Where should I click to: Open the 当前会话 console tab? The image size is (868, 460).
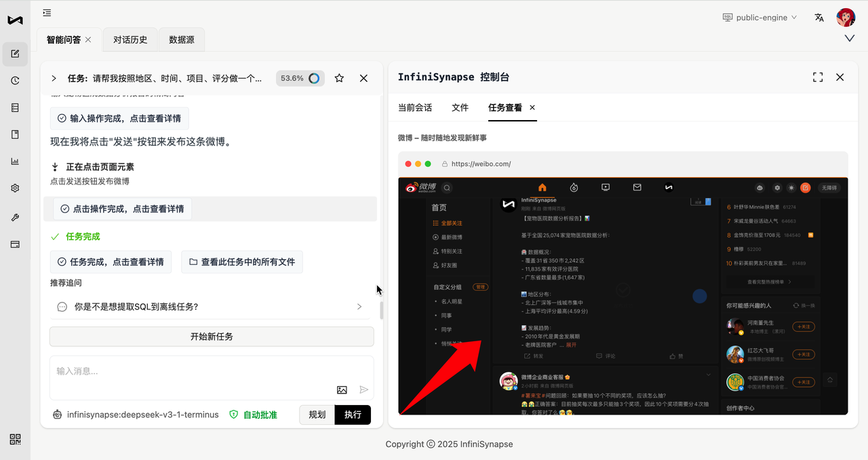(415, 107)
